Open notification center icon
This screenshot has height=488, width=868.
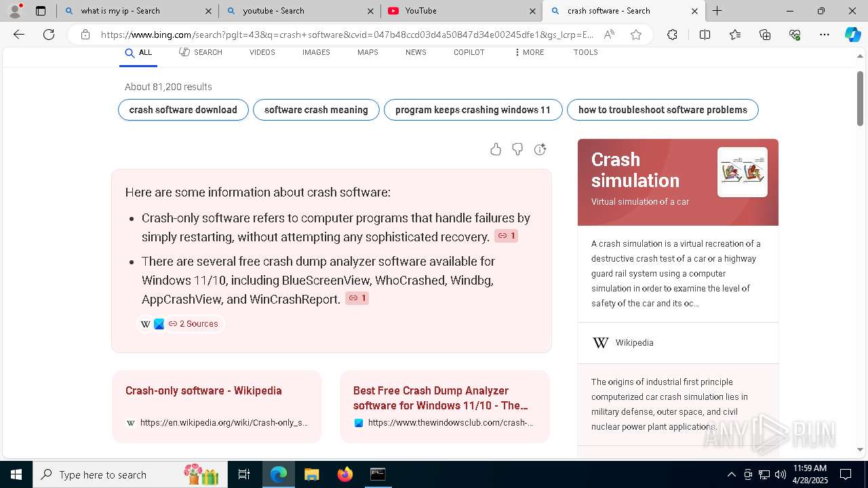[x=846, y=474]
